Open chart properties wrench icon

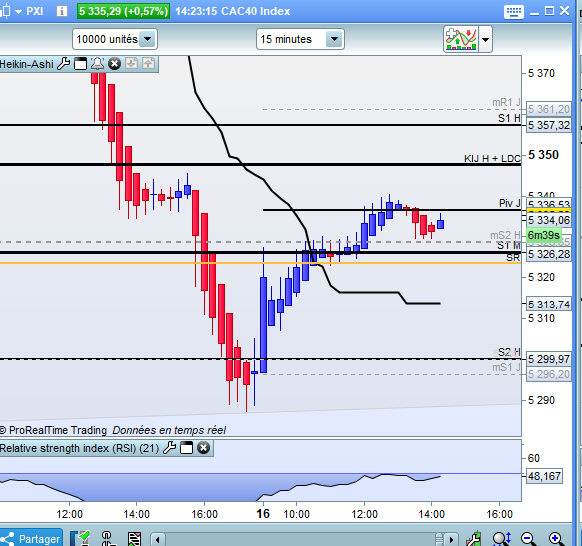[x=474, y=538]
